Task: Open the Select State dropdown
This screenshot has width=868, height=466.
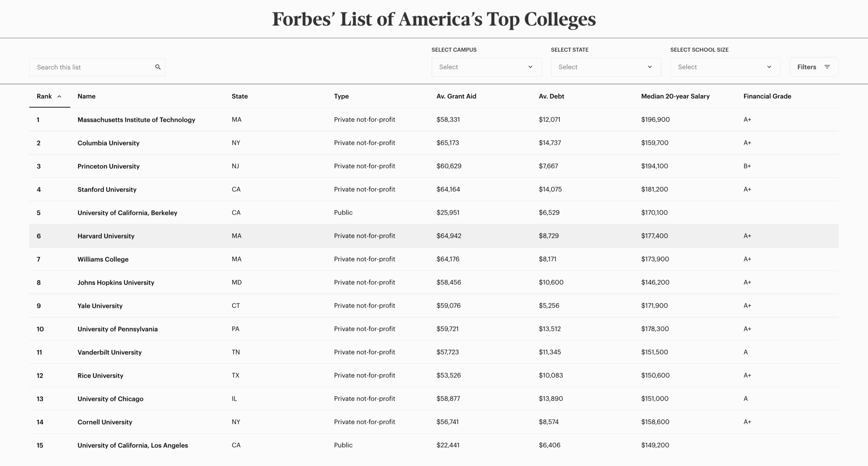Action: click(605, 67)
